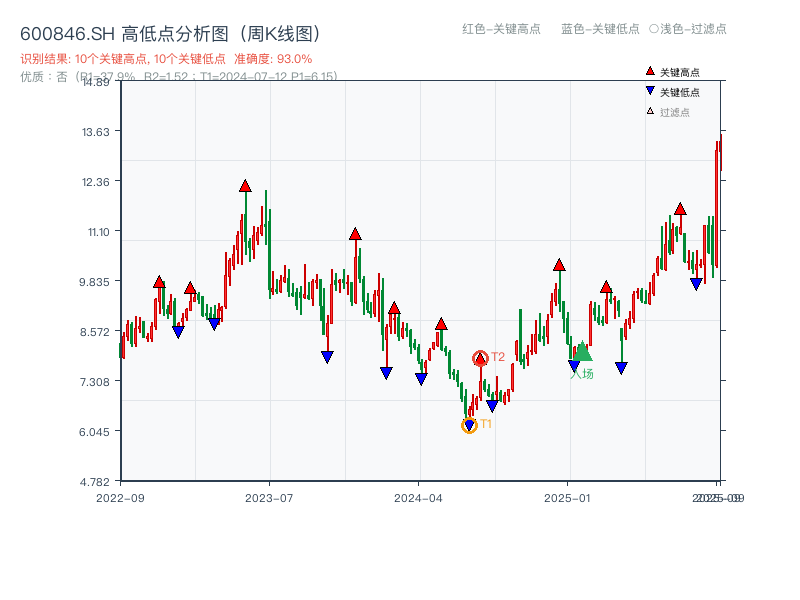Image resolution: width=800 pixels, height=600 pixels.
Task: Click the T2 text label
Action: tap(498, 357)
